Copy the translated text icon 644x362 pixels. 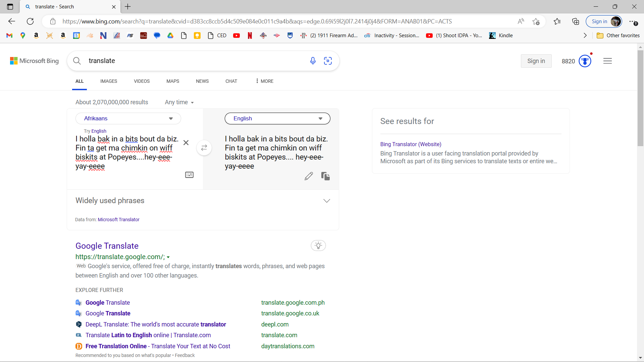tap(325, 176)
